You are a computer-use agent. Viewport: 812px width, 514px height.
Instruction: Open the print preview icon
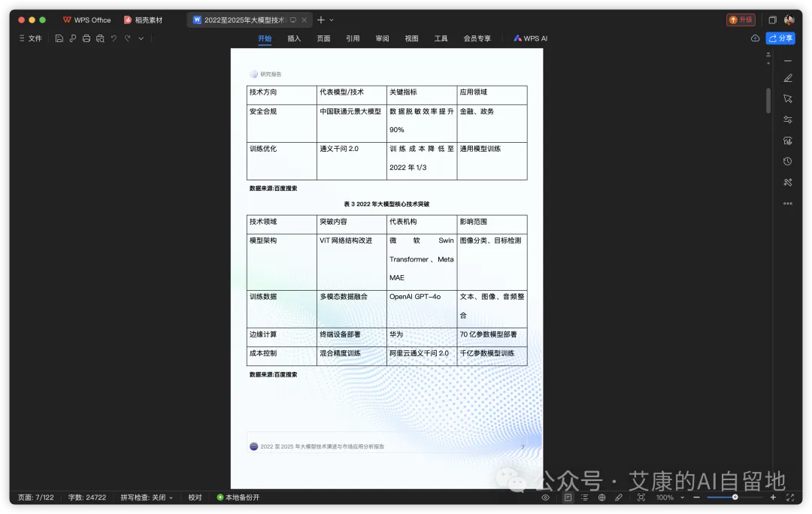[x=100, y=38]
